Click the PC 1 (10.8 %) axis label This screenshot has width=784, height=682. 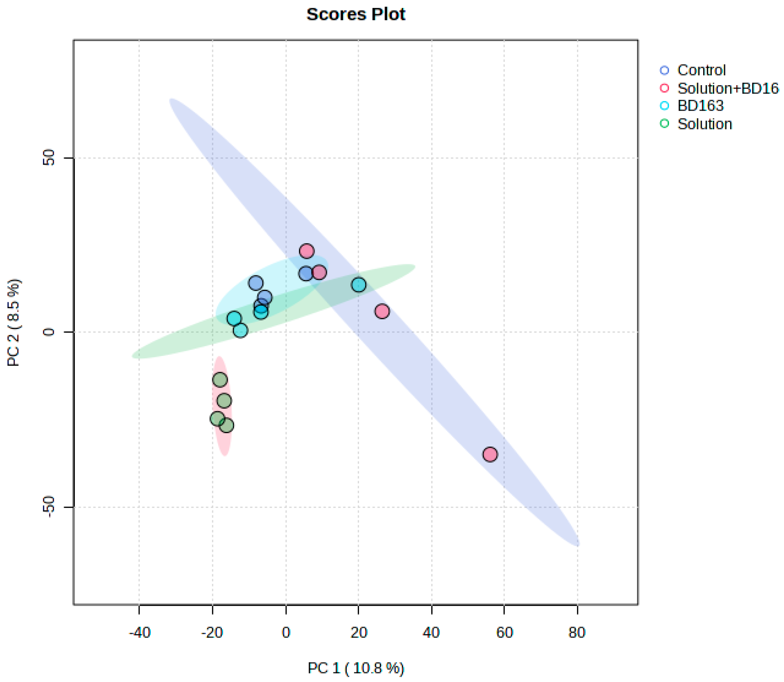[x=356, y=668]
